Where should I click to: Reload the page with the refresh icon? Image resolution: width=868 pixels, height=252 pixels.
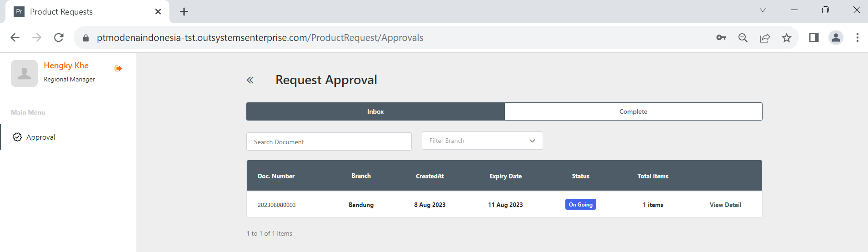coord(59,38)
